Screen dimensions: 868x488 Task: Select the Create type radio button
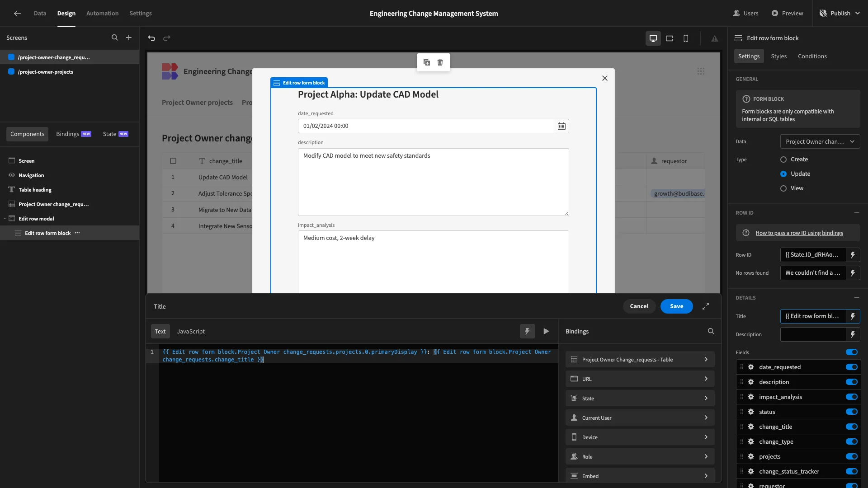tap(783, 160)
